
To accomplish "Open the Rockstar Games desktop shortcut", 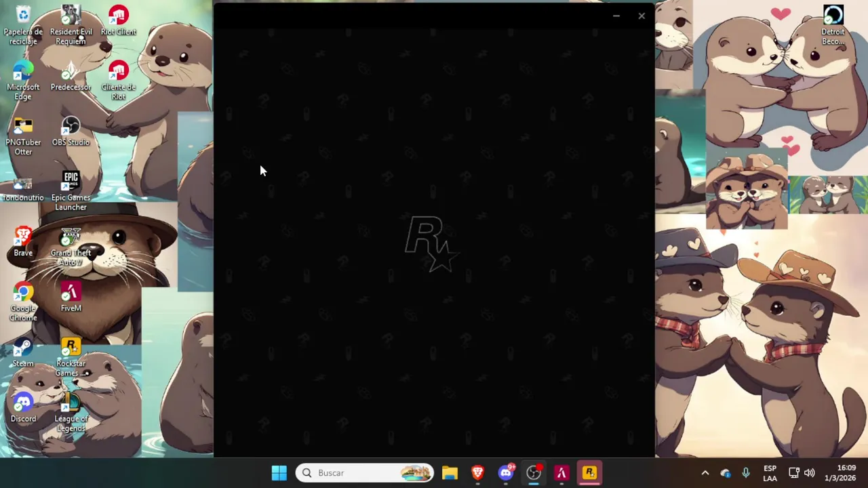I will click(x=71, y=357).
